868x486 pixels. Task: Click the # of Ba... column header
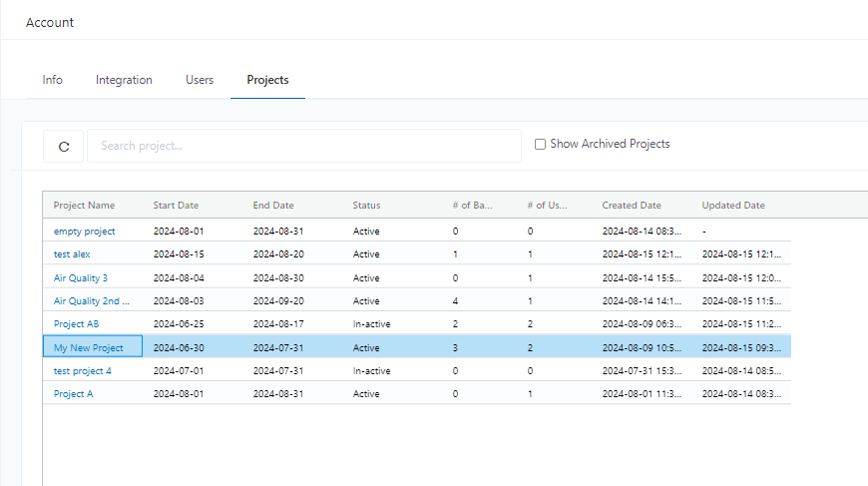472,206
